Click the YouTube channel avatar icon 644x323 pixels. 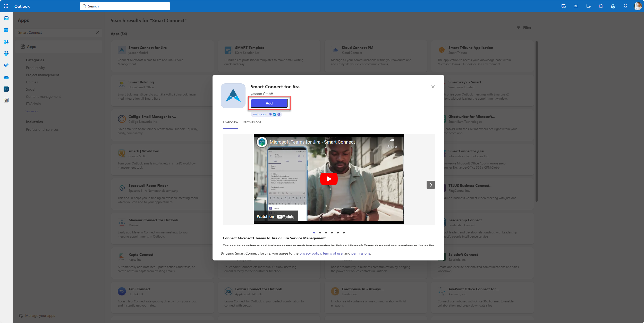262,142
